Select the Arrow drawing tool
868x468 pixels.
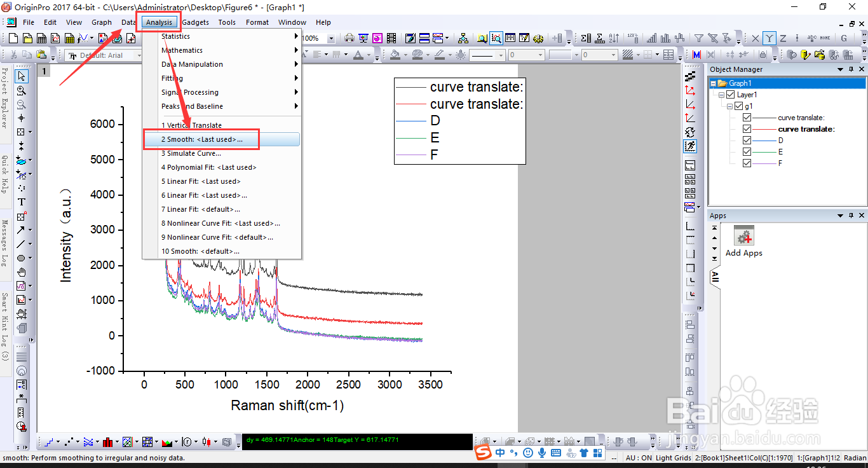[x=22, y=230]
